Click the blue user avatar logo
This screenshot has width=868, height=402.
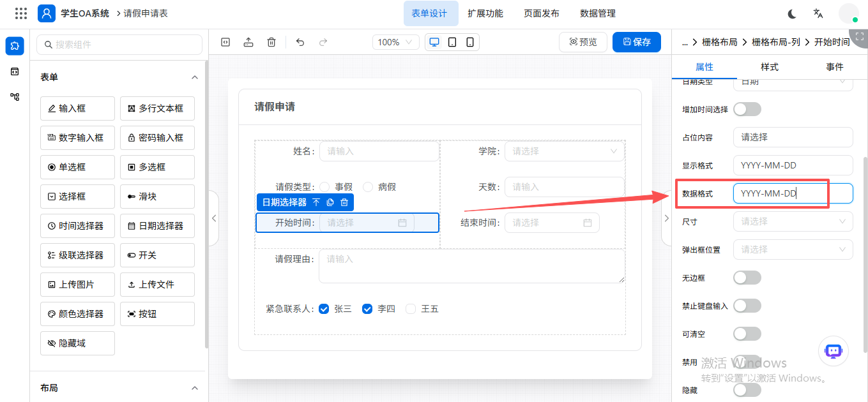point(47,13)
